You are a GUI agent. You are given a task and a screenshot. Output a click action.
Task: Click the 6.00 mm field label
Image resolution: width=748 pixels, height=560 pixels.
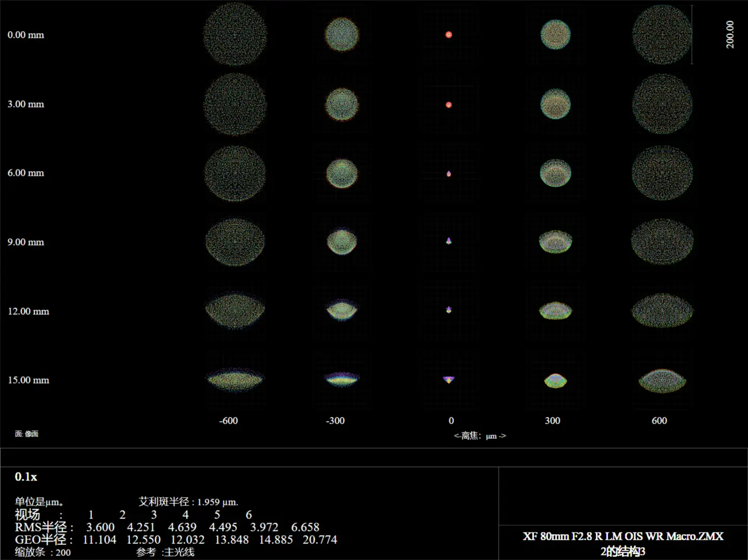click(x=26, y=173)
